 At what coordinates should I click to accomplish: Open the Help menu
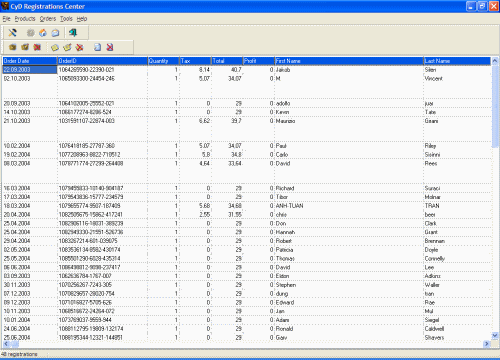point(82,19)
